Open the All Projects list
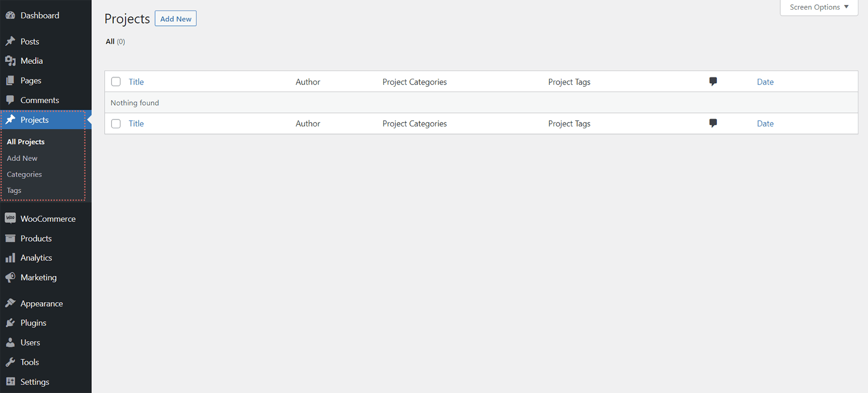This screenshot has height=393, width=868. click(x=25, y=141)
